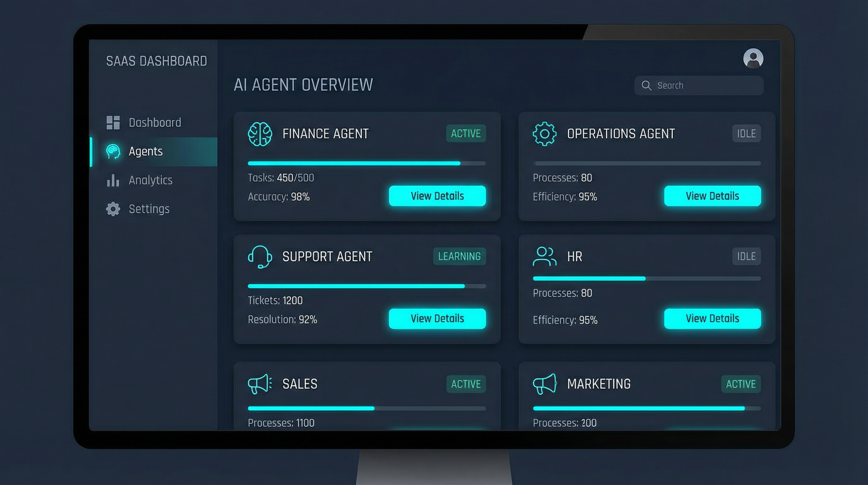
Task: View Details for the HR agent
Action: (713, 318)
